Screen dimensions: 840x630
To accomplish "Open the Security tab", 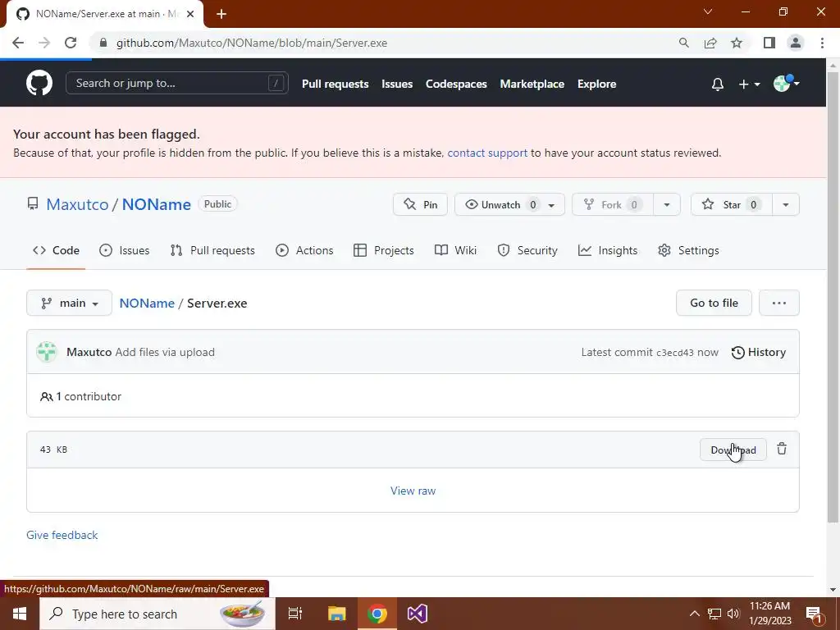I will coord(527,251).
